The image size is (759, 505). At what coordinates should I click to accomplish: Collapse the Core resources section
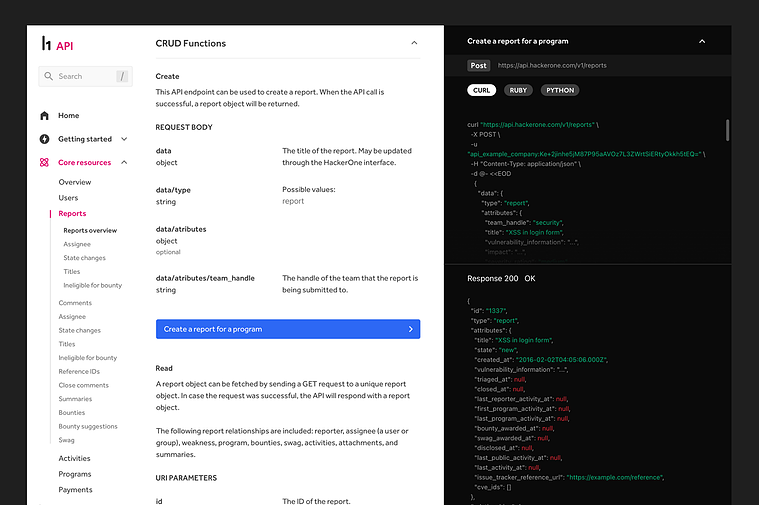[124, 162]
